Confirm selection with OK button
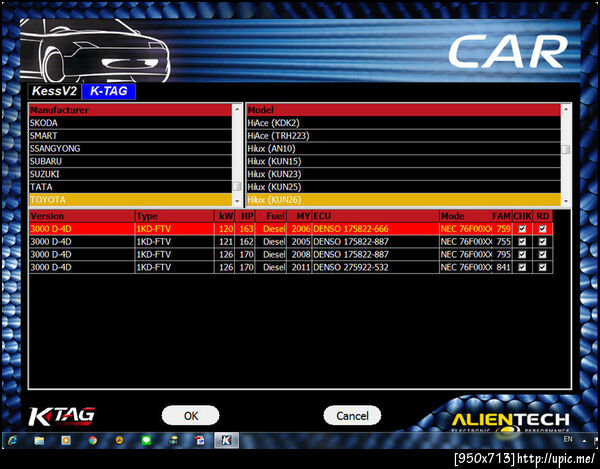 pyautogui.click(x=191, y=415)
